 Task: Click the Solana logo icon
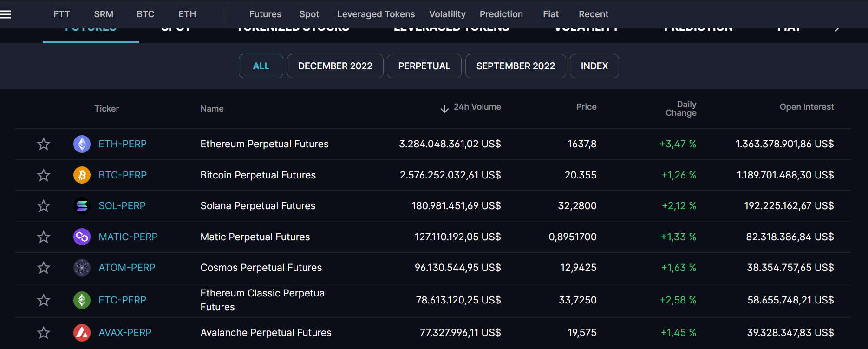tap(82, 206)
